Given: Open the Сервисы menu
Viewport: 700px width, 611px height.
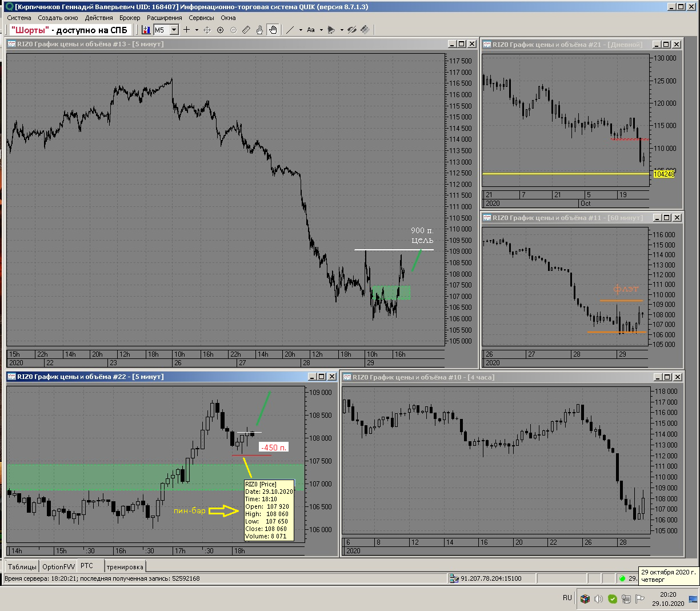Looking at the screenshot, I should 201,18.
